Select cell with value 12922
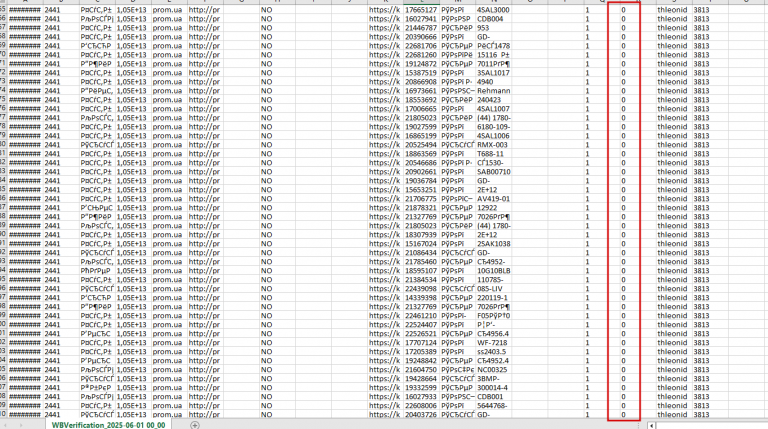 point(493,208)
